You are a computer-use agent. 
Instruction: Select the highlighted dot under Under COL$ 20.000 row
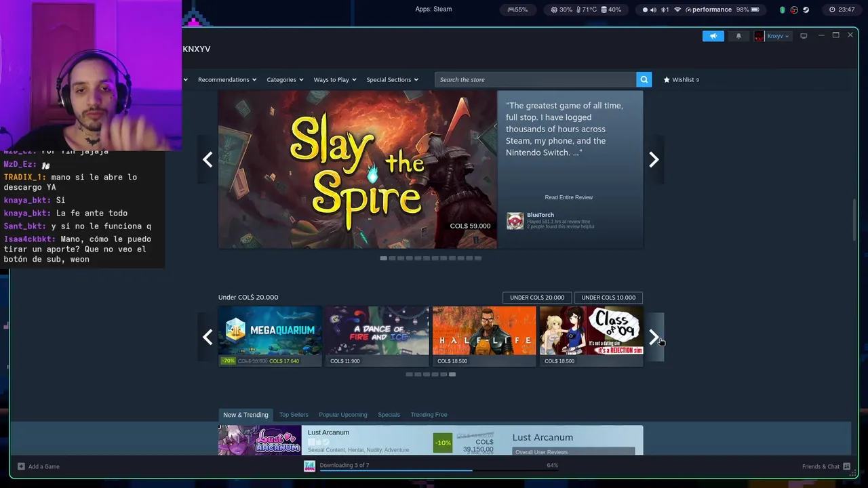[452, 374]
